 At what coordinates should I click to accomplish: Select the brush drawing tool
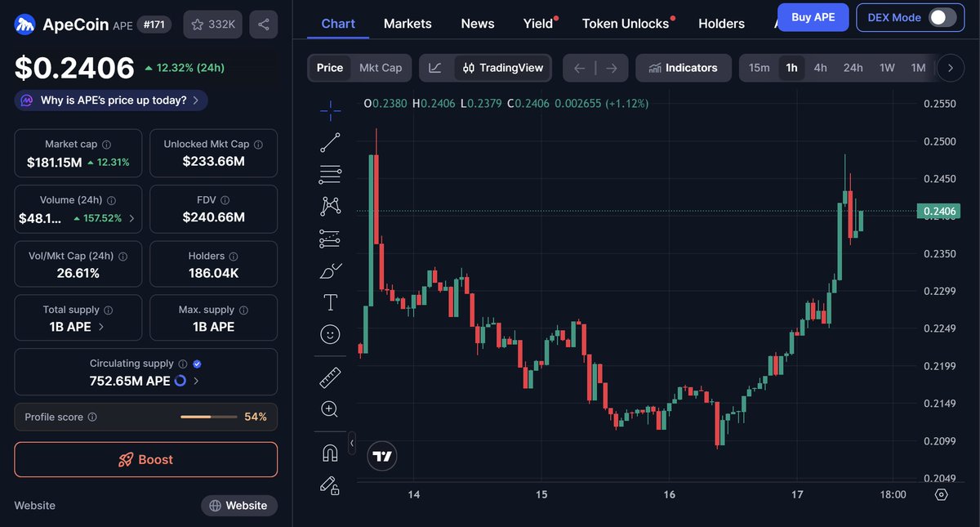pos(330,270)
